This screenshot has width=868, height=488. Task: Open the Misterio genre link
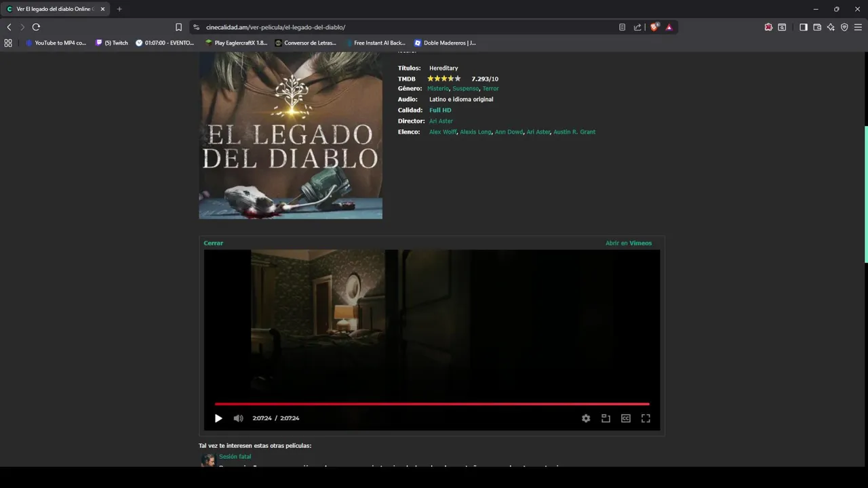(438, 88)
